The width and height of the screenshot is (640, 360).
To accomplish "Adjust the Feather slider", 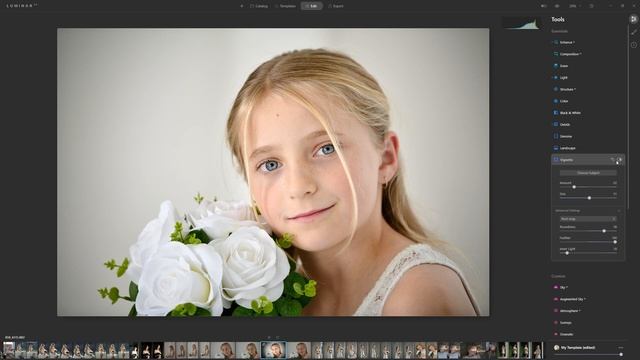I will click(588, 242).
